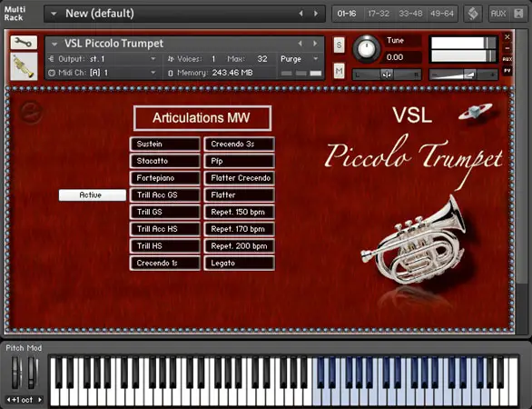Mute the VSL Piccolo Trumpet instrument
This screenshot has width=532, height=409.
339,71
